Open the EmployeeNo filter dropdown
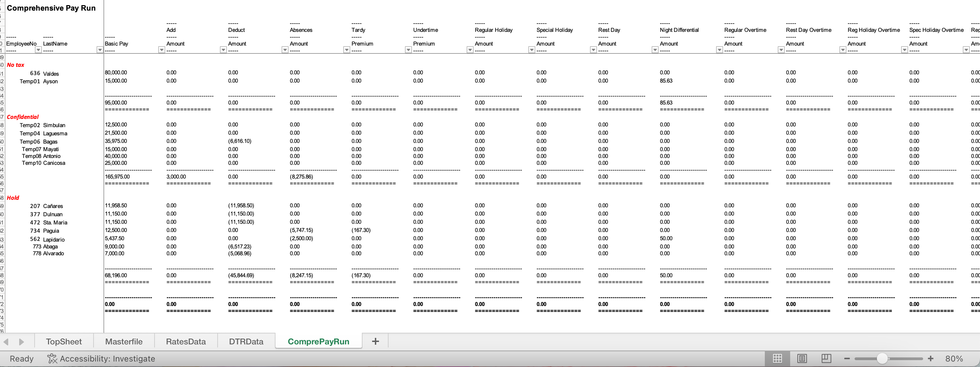Image resolution: width=980 pixels, height=367 pixels. [38, 50]
